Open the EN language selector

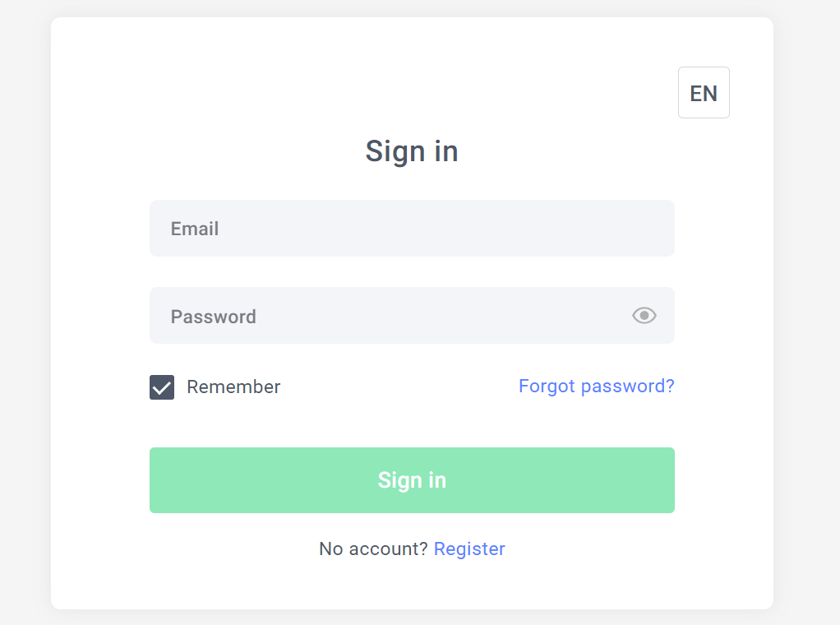(704, 93)
